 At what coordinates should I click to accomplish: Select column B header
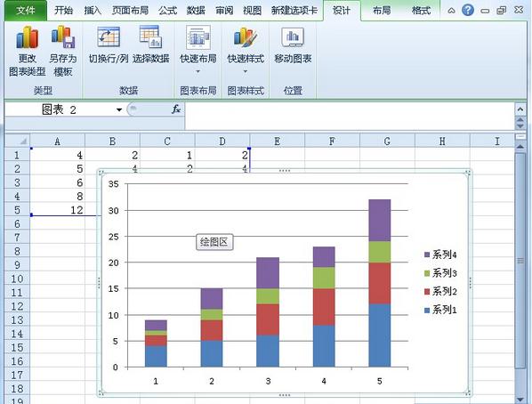[112, 141]
